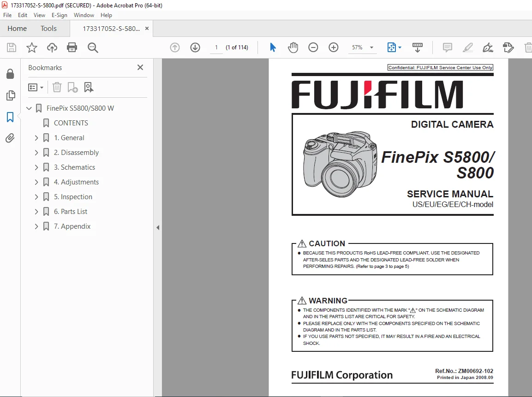Open the scrolling mode tool icon

click(417, 47)
